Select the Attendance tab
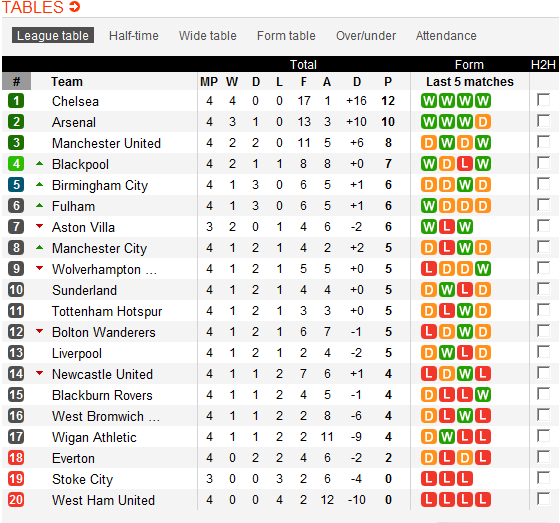 point(446,36)
